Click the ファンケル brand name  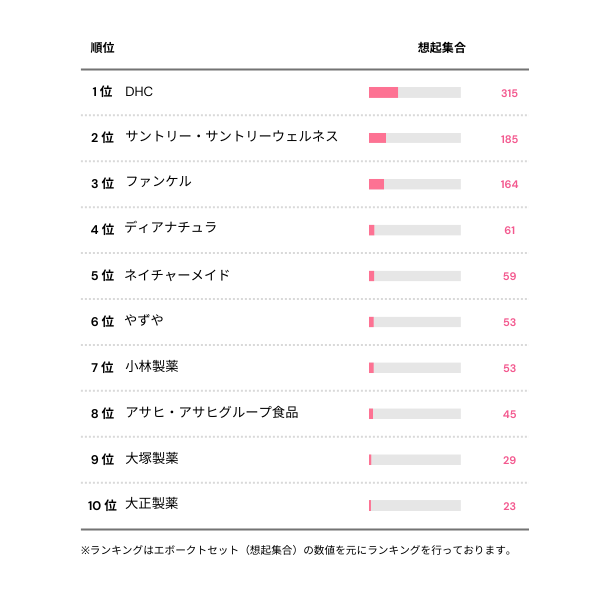click(158, 183)
